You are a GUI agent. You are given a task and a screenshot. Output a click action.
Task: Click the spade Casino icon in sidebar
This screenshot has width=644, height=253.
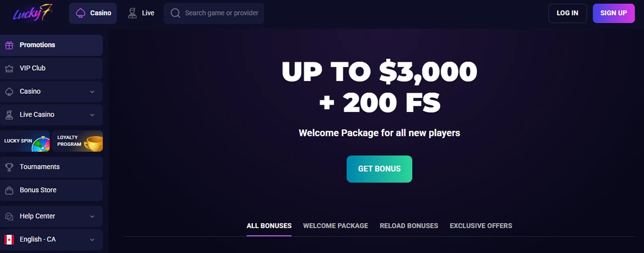click(x=9, y=91)
